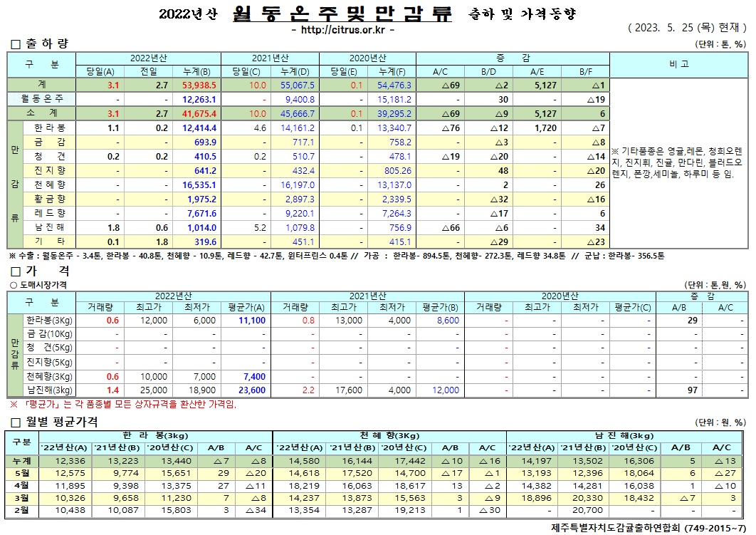The width and height of the screenshot is (756, 535).
Task: Click the square bullet beside 가격 heading
Action: pyautogui.click(x=16, y=271)
